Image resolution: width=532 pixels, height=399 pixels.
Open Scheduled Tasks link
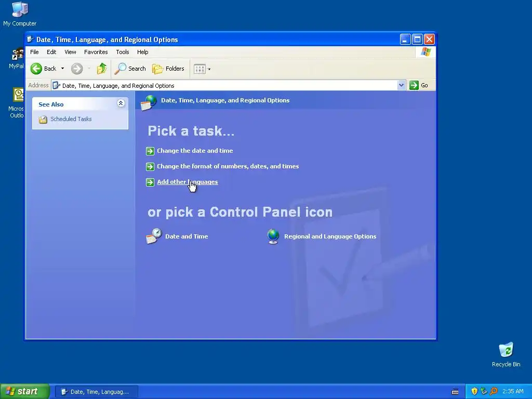[x=71, y=119]
